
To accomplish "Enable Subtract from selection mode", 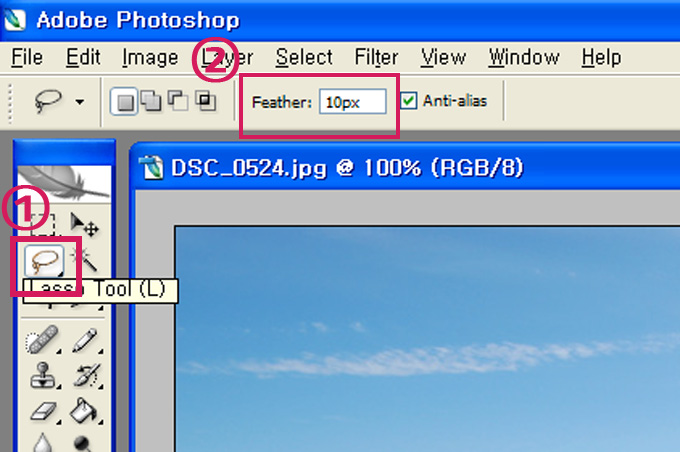I will pyautogui.click(x=178, y=101).
